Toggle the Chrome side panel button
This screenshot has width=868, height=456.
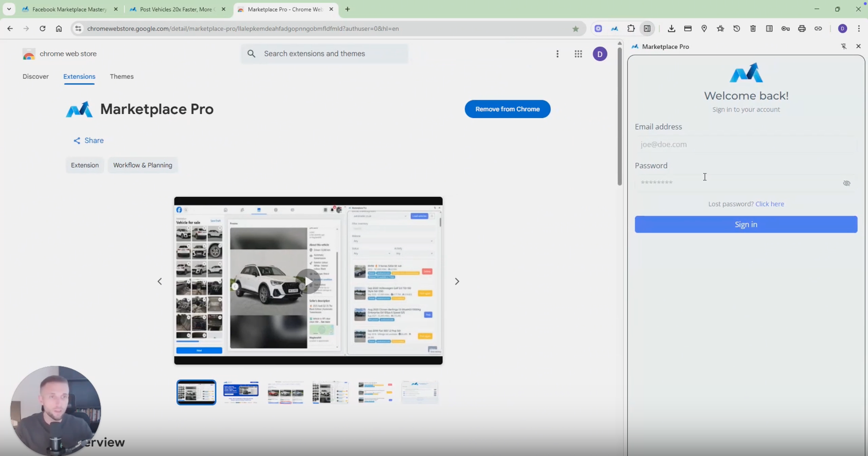pyautogui.click(x=648, y=28)
